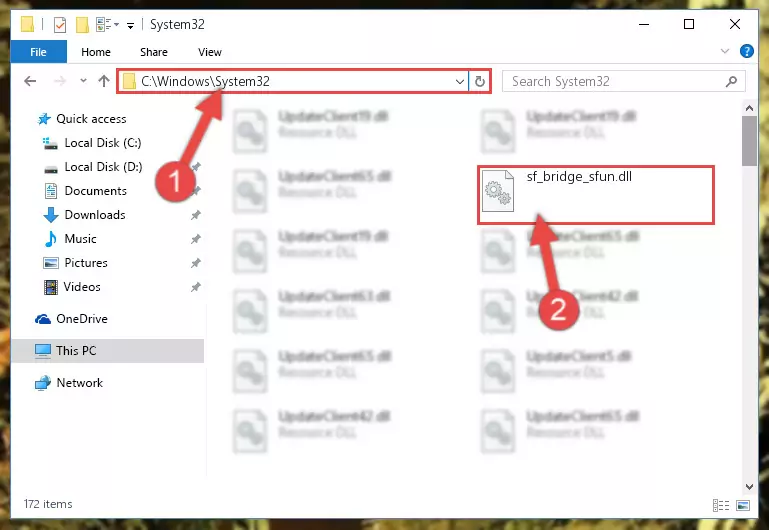Switch to the Home ribbon tab
The image size is (769, 530).
pos(96,52)
